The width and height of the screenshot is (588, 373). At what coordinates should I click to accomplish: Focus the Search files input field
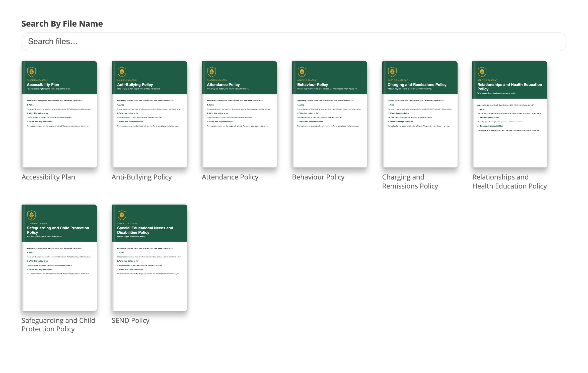[x=294, y=42]
